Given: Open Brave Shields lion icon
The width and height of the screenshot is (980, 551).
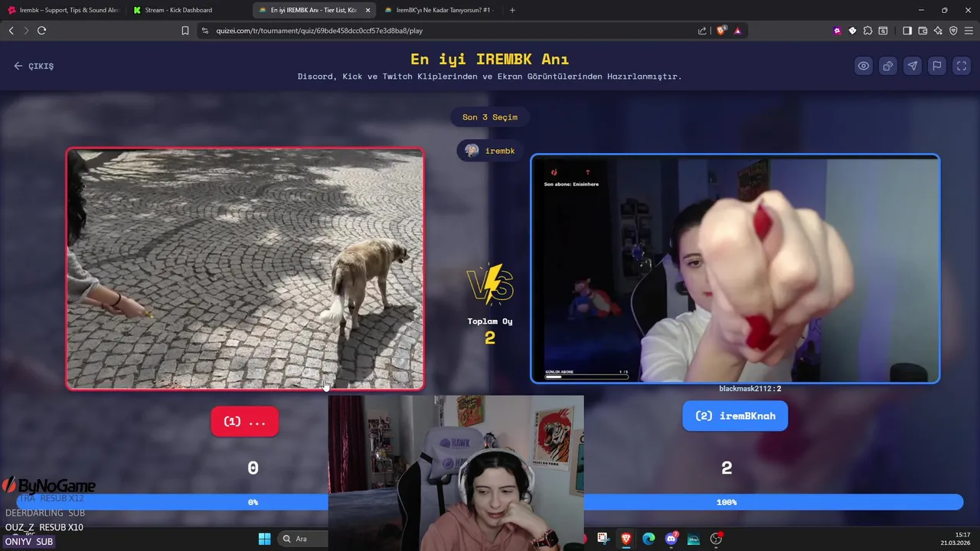Looking at the screenshot, I should click(721, 31).
